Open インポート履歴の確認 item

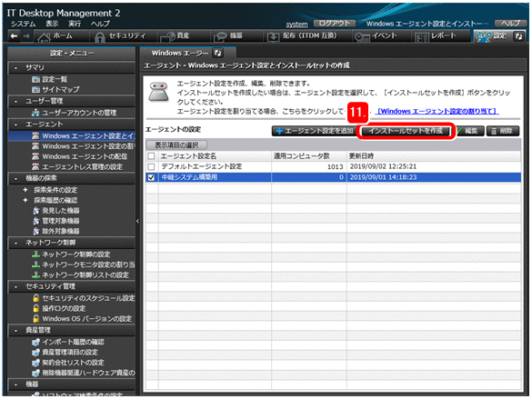68,342
